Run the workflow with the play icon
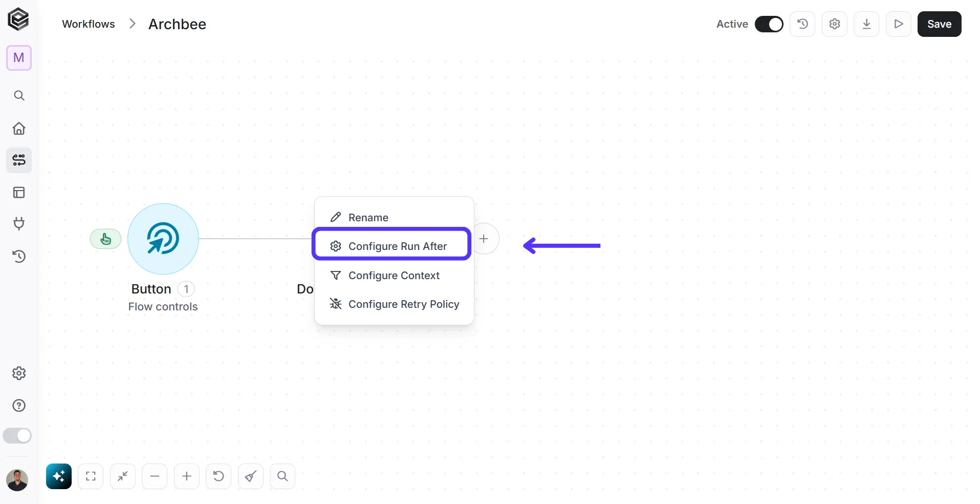Viewport: 980px width, 504px height. (899, 24)
